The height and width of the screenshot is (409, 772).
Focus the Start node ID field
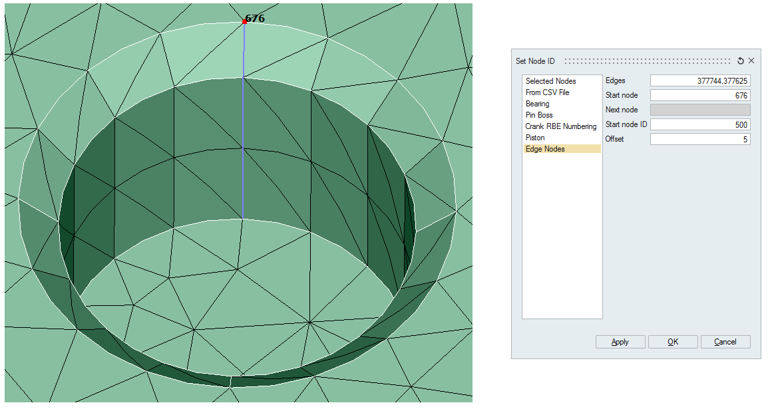(699, 124)
